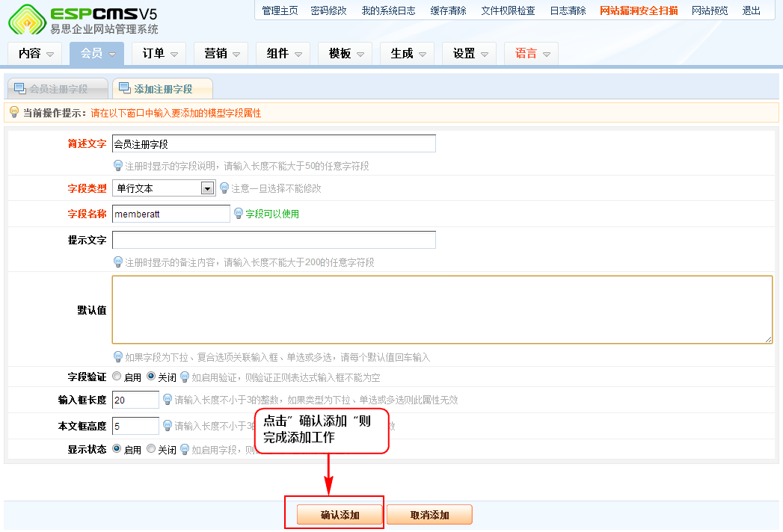The height and width of the screenshot is (532, 783).
Task: Open the 模板 main menu
Action: (x=346, y=54)
